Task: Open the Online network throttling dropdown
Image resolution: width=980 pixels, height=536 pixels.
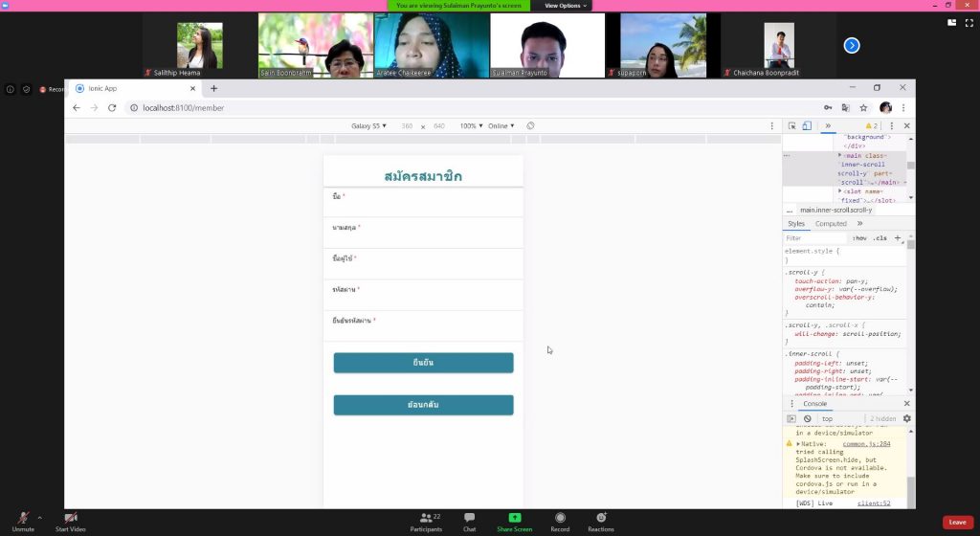Action: (x=501, y=126)
